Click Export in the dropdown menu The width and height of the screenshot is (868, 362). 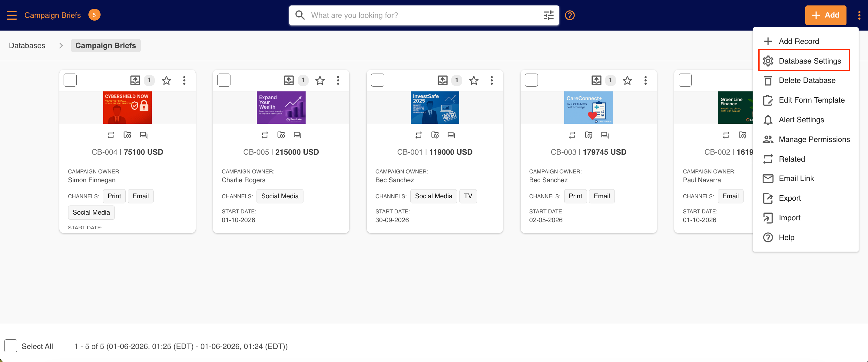pyautogui.click(x=805, y=198)
